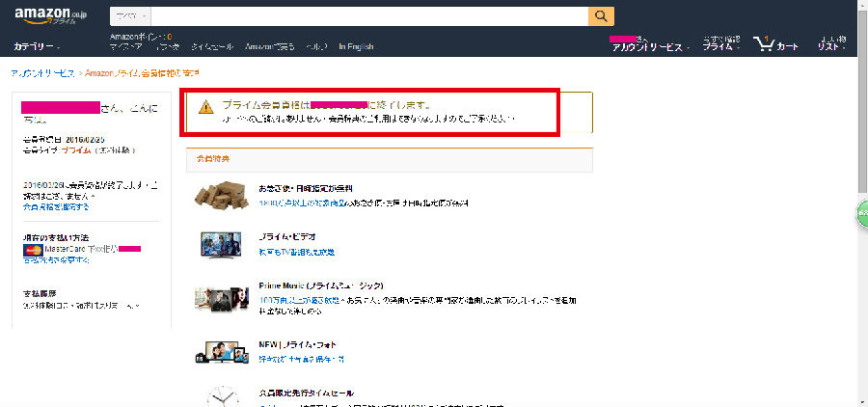Screen dimensions: 868x407
Task: Open the ヘルプ nav link
Action: pyautogui.click(x=317, y=47)
